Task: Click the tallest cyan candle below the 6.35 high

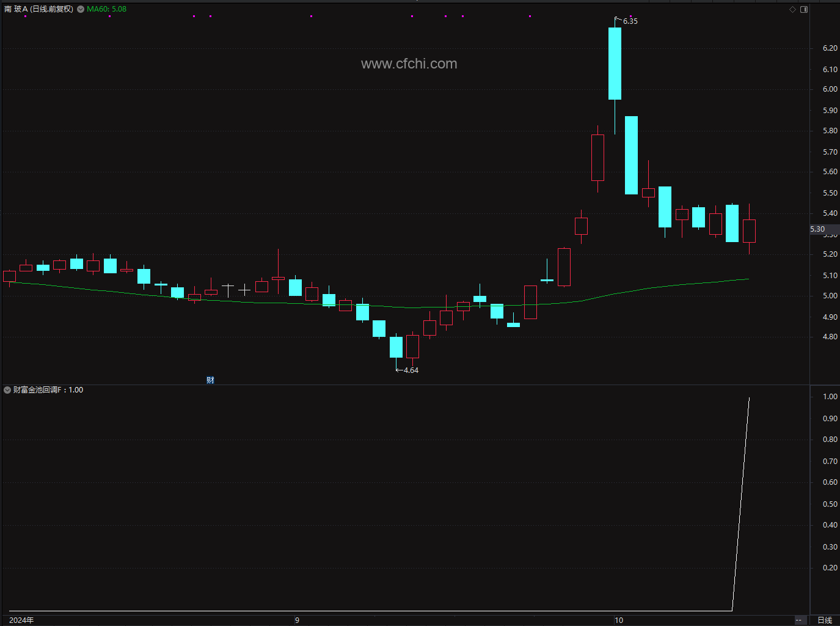Action: (x=615, y=64)
